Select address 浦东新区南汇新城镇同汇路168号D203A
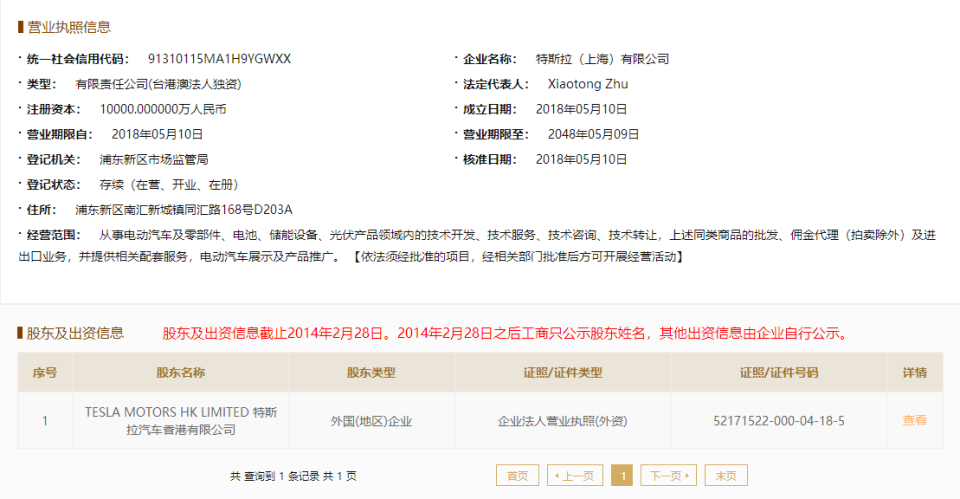The width and height of the screenshot is (960, 499). click(x=184, y=209)
